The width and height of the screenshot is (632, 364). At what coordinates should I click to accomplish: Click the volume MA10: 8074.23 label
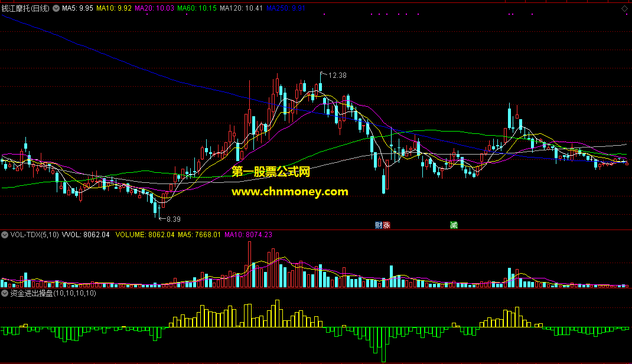click(x=248, y=235)
